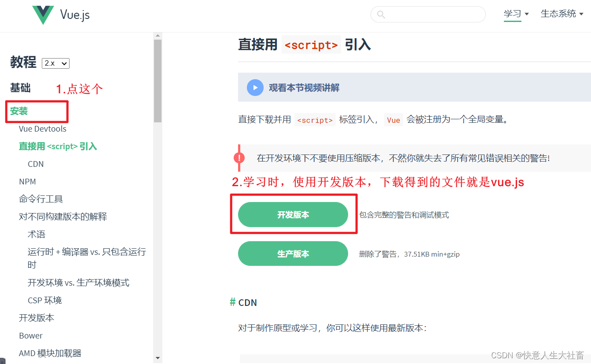This screenshot has height=364, width=591.
Task: Open 开发版本 sidebar link
Action: (x=37, y=318)
